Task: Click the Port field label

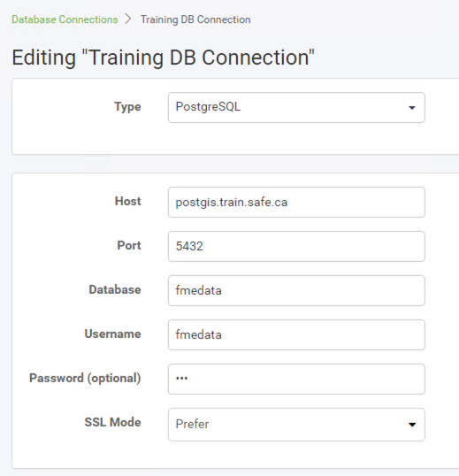Action: (129, 245)
